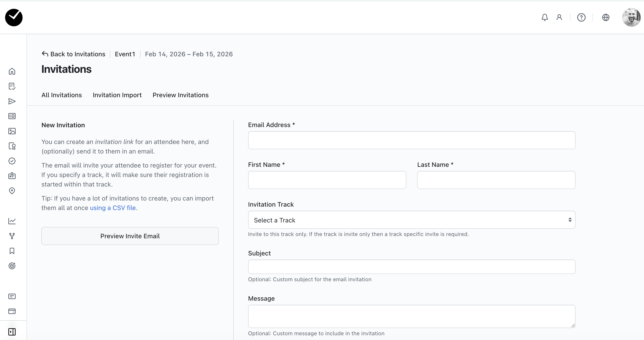Follow the using a CSV file link
Image resolution: width=644 pixels, height=340 pixels.
(113, 208)
